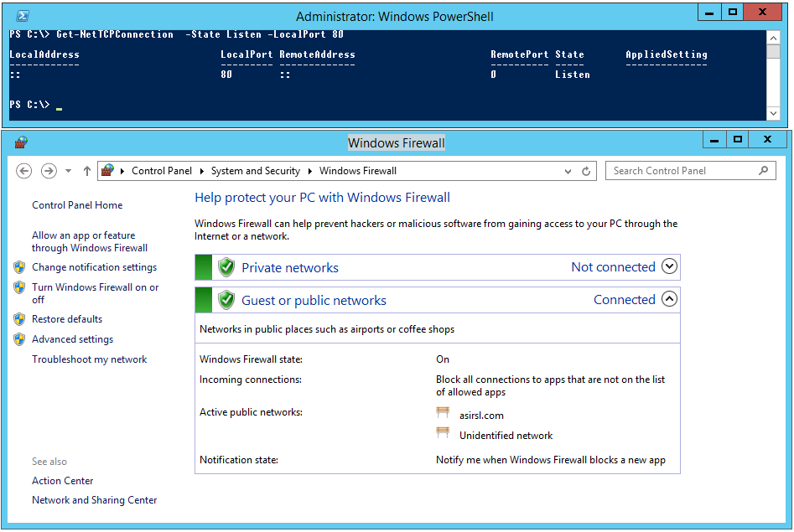The width and height of the screenshot is (794, 532).
Task: Click the Guest or public networks heading
Action: point(314,300)
